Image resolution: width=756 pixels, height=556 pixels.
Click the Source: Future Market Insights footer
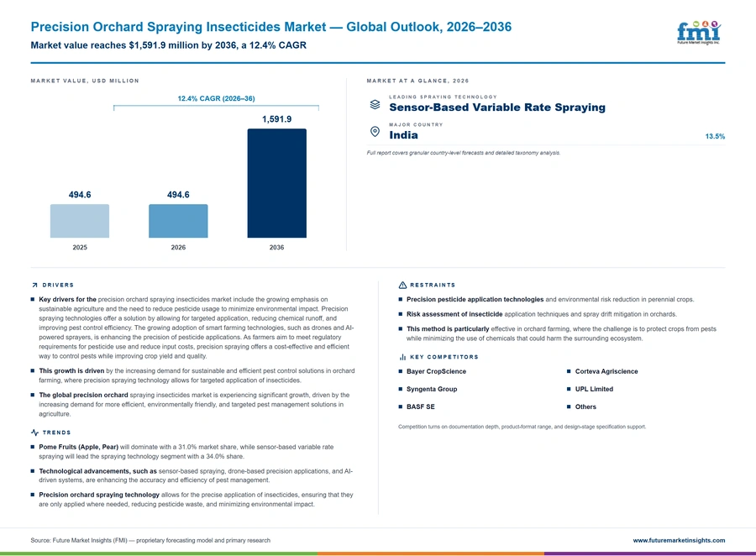pyautogui.click(x=150, y=541)
